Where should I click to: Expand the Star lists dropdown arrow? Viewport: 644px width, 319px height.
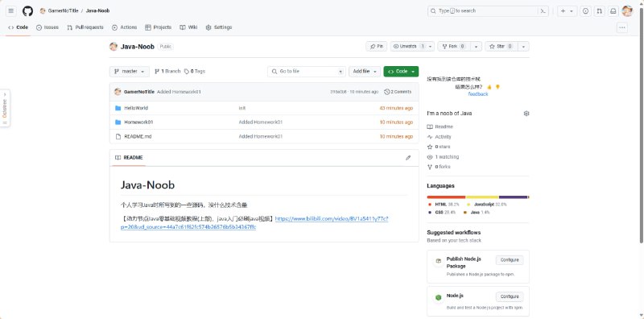coord(523,47)
